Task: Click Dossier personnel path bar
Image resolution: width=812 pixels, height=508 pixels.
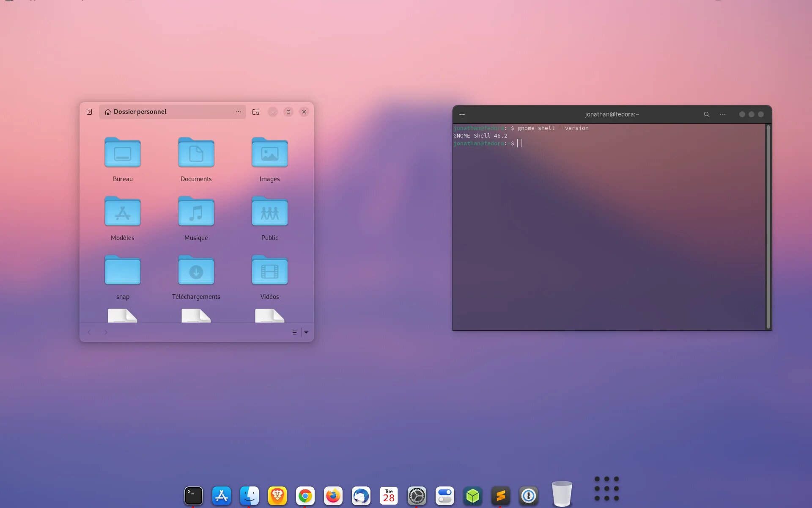Action: pyautogui.click(x=169, y=112)
